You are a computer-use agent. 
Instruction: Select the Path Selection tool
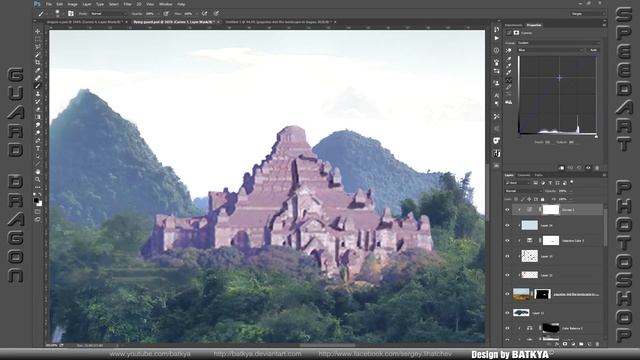coord(38,156)
